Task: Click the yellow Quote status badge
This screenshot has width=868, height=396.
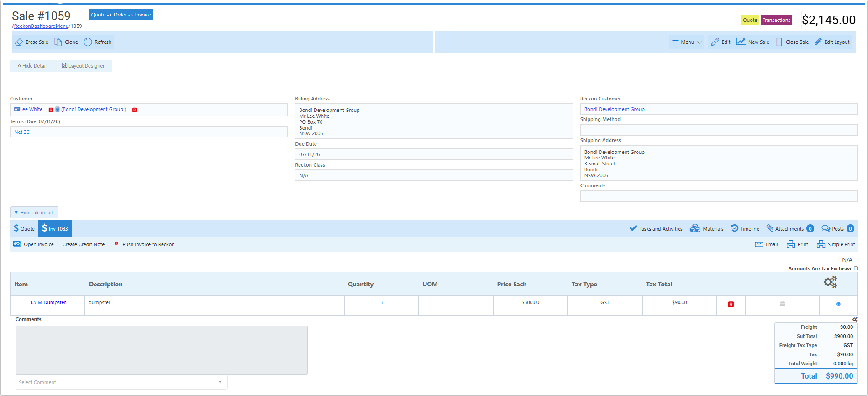Action: pyautogui.click(x=750, y=20)
